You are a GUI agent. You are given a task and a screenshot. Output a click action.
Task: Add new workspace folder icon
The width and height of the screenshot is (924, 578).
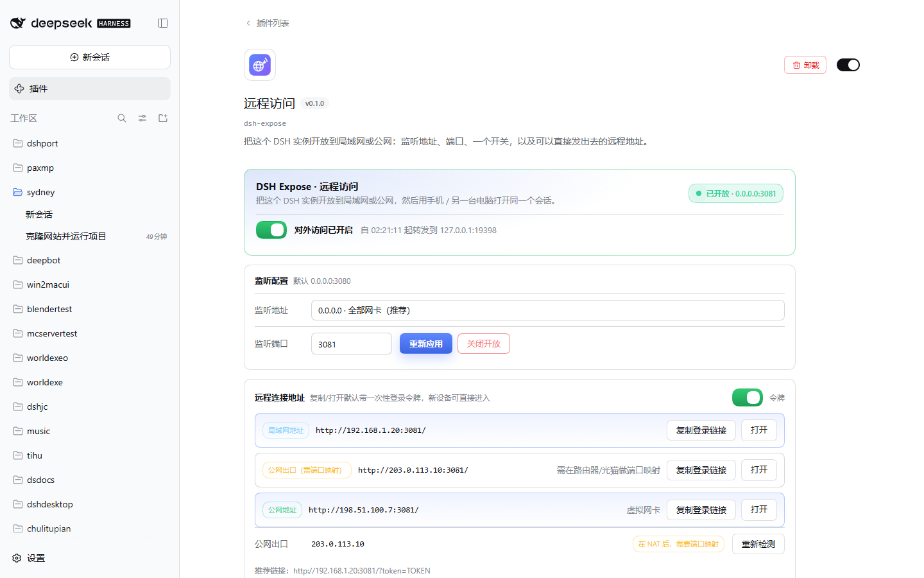(163, 118)
